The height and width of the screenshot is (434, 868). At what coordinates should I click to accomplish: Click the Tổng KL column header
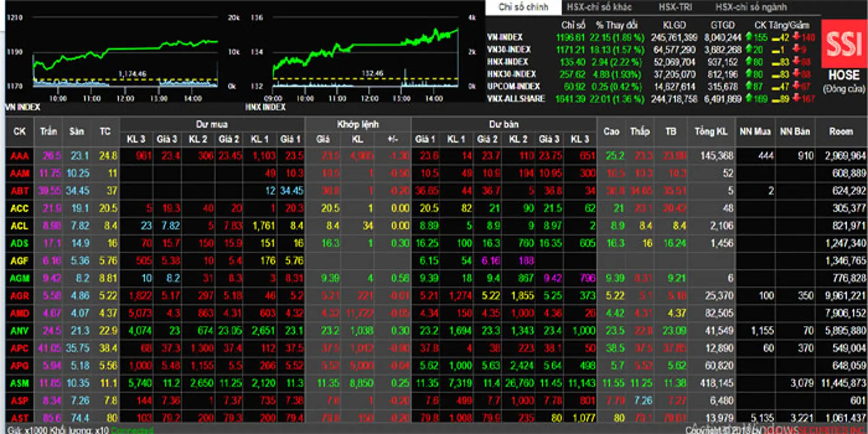(711, 132)
